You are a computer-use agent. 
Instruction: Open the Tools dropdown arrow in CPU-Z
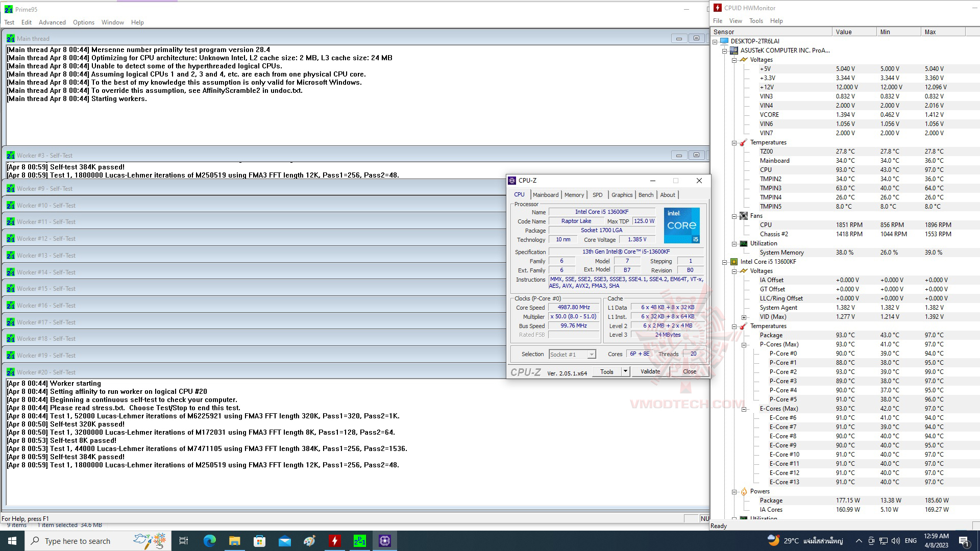[x=625, y=371]
